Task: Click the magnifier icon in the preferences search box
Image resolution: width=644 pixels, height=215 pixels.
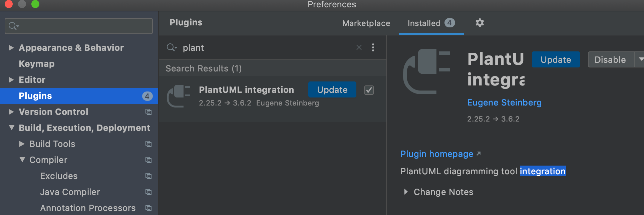Action: [x=14, y=26]
